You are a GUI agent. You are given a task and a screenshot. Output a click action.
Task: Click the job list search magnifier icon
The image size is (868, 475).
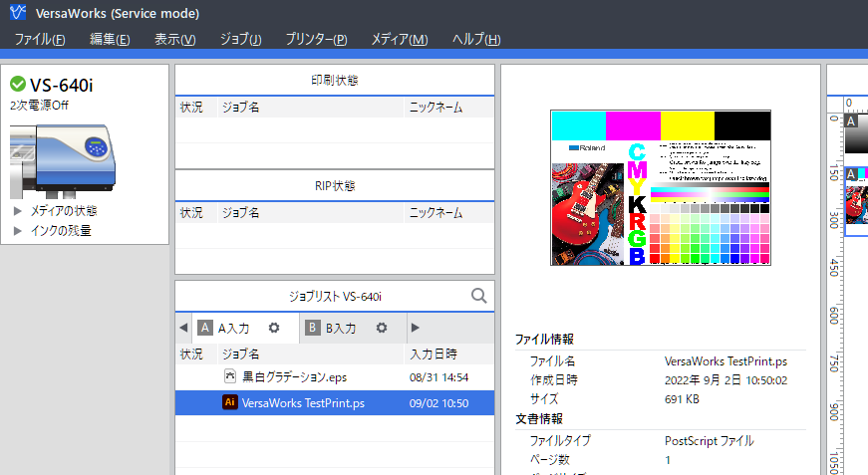(478, 296)
